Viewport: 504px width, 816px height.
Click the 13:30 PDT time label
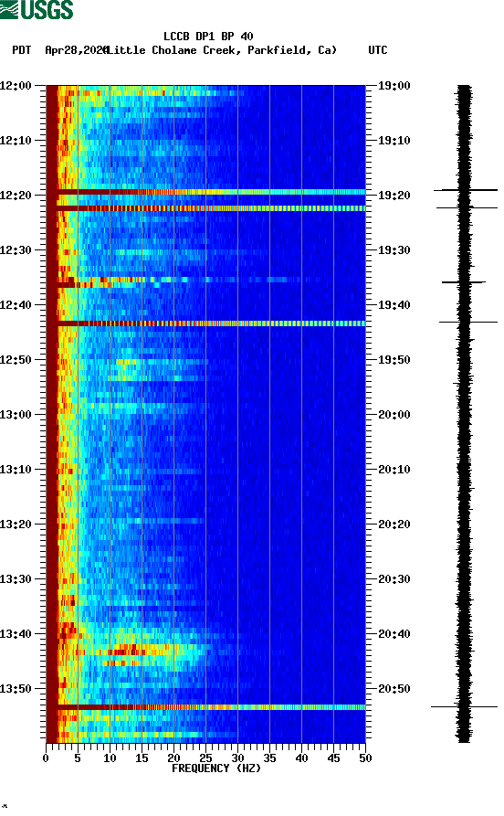coord(16,579)
